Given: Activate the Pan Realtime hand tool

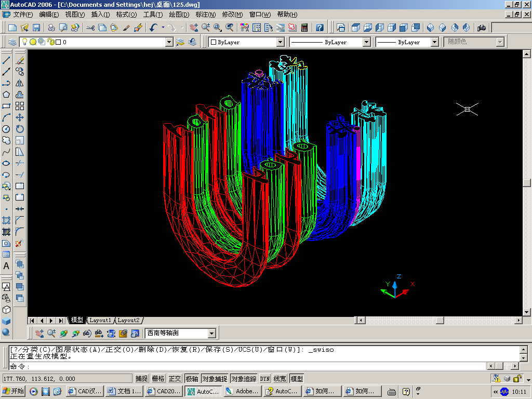Looking at the screenshot, I should tap(194, 28).
